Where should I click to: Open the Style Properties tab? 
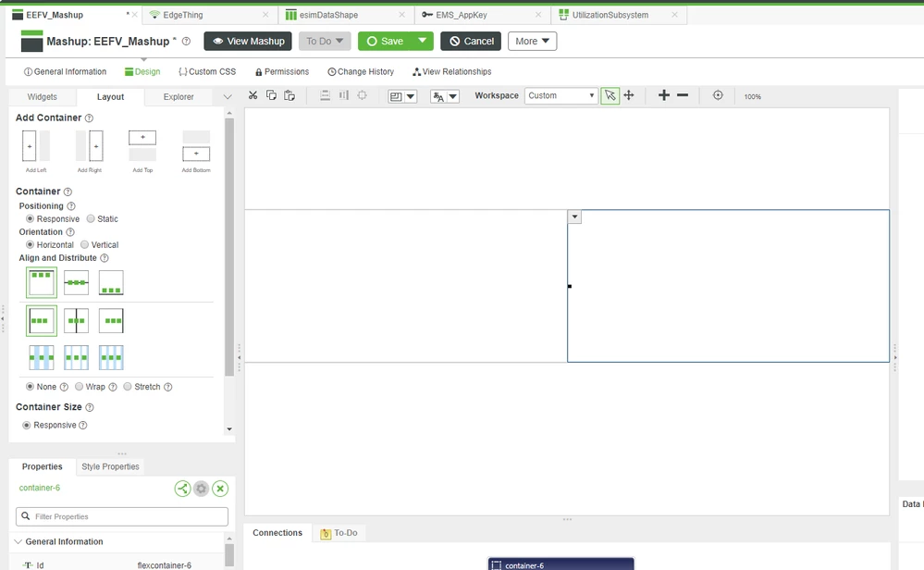pyautogui.click(x=110, y=467)
